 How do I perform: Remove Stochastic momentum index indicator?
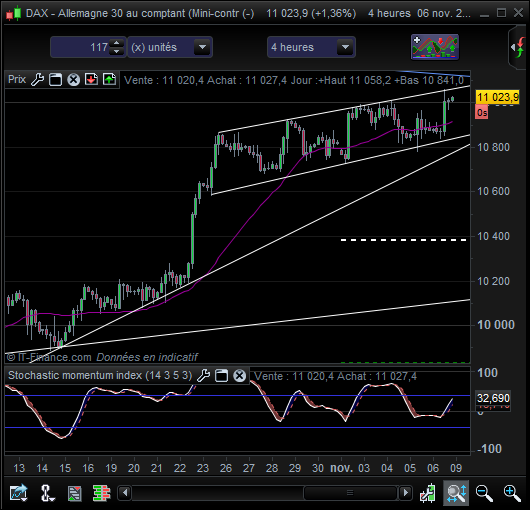click(x=240, y=375)
